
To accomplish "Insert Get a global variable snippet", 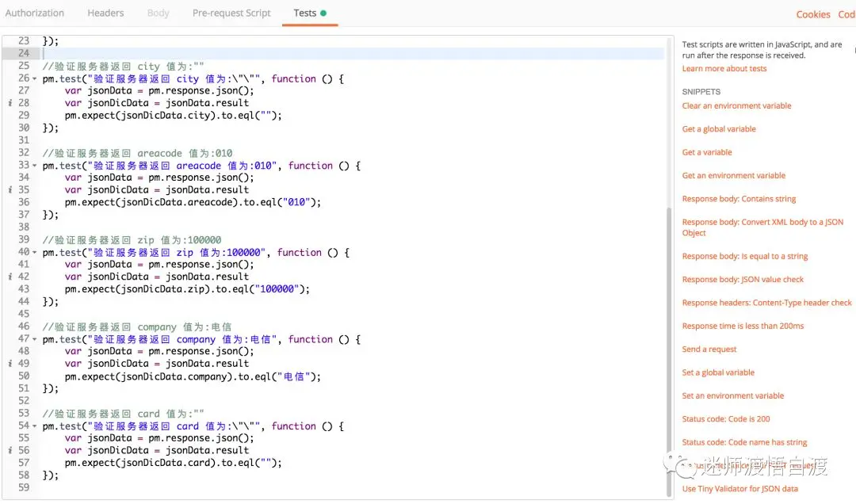I will [x=719, y=129].
